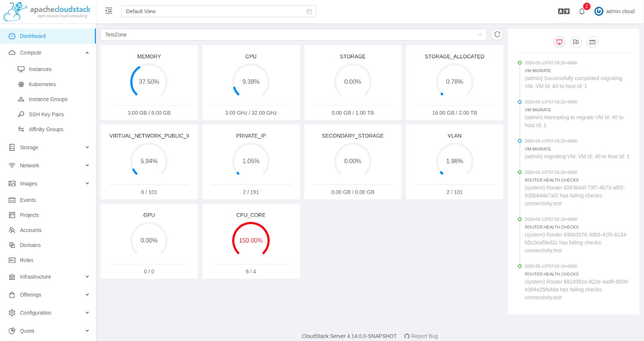Open the Roles menu label
Viewport: 644px width, 341px height.
27,260
